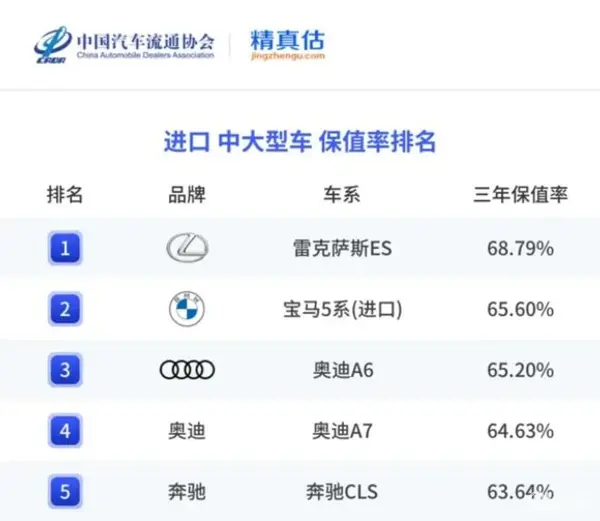Click the rank 5 blue badge
The width and height of the screenshot is (600, 521).
pos(65,492)
